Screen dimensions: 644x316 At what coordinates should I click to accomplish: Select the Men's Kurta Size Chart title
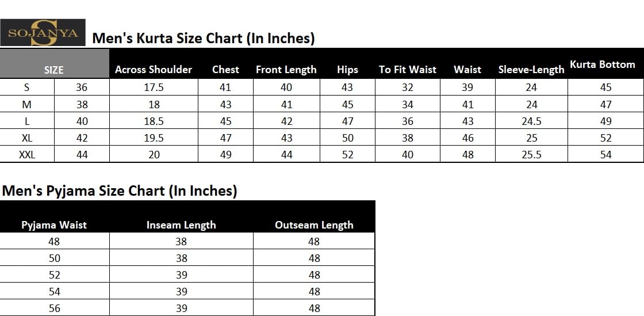(204, 39)
